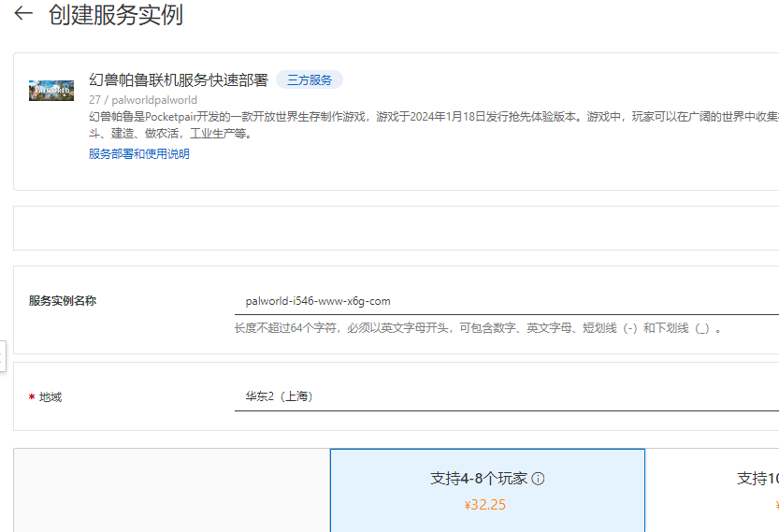The height and width of the screenshot is (532, 779).
Task: Click the 幻兽帕鲁联机服务快速部署 title
Action: (178, 80)
